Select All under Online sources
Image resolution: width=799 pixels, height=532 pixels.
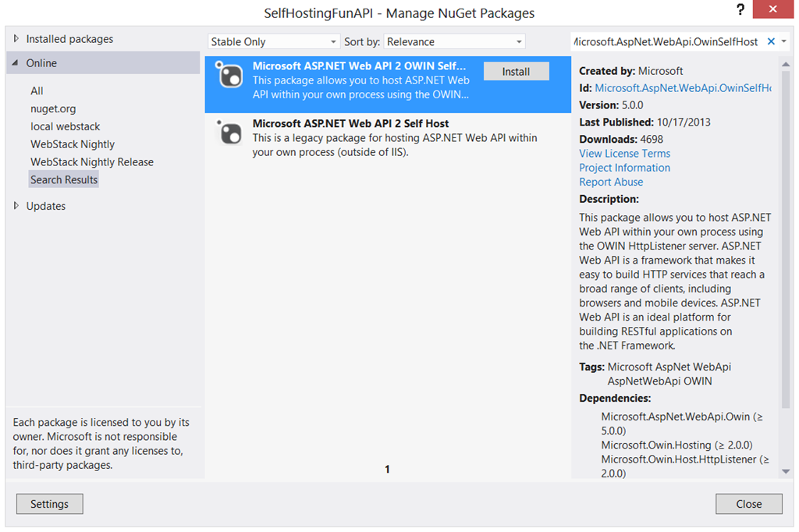37,90
